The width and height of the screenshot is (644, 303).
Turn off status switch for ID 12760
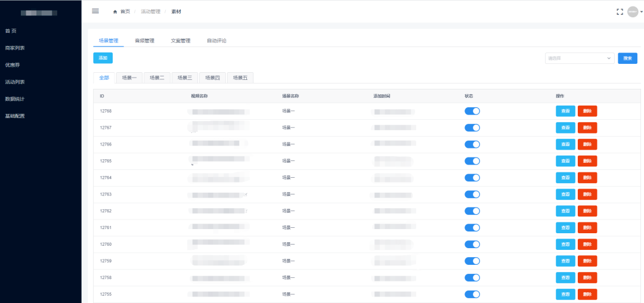[472, 245]
